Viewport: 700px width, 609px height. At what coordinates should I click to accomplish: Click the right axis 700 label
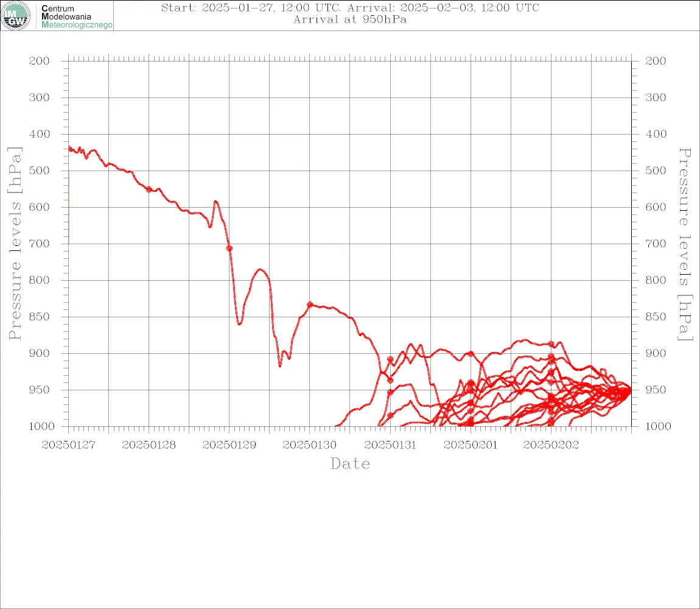click(x=656, y=244)
